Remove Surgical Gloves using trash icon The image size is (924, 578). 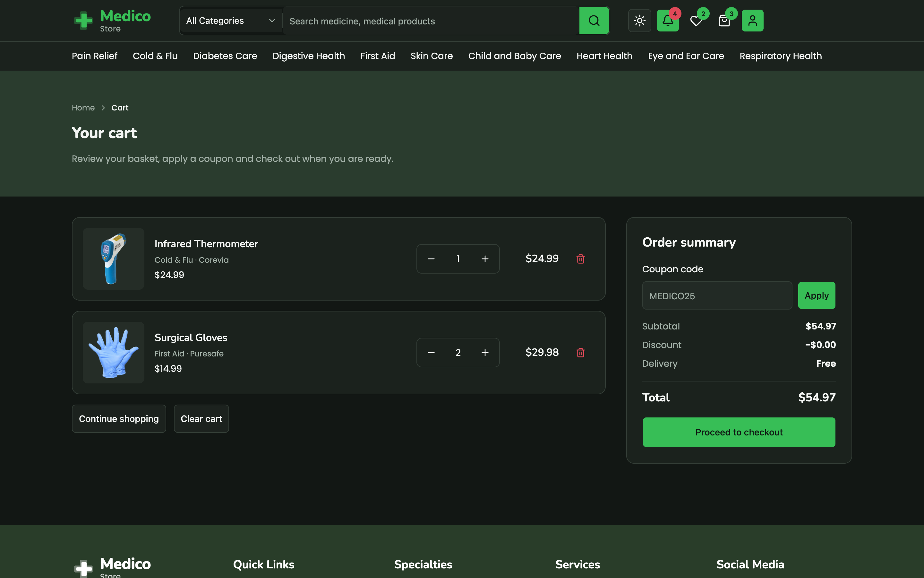(580, 353)
